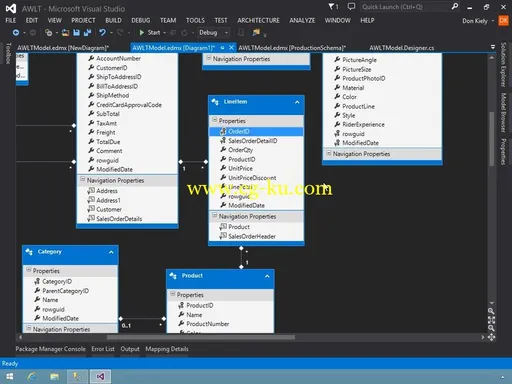The image size is (512, 384).
Task: Open the Don Kiely account dropdown
Action: (493, 21)
